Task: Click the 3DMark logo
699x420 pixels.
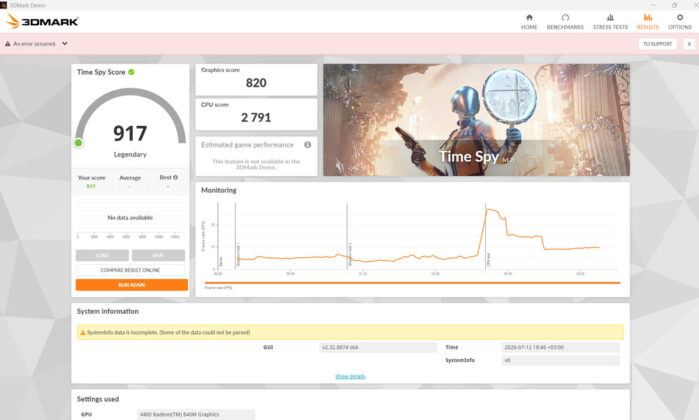Action: coord(42,21)
